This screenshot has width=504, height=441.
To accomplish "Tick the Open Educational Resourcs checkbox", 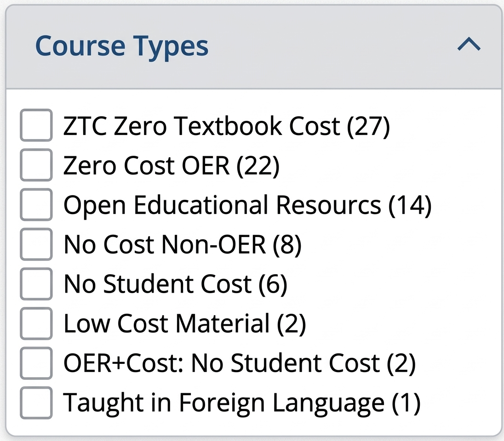I will click(x=36, y=205).
